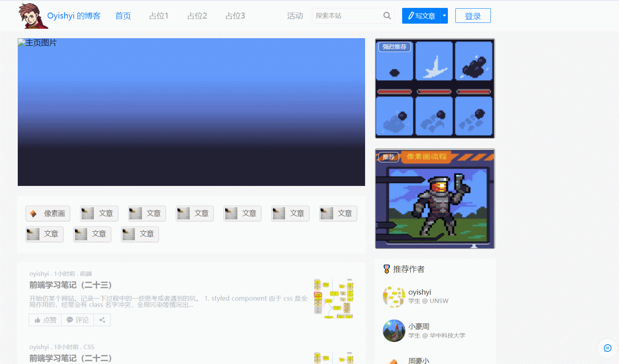Click share icon on 前端学习笔记（二十三）

tap(102, 320)
